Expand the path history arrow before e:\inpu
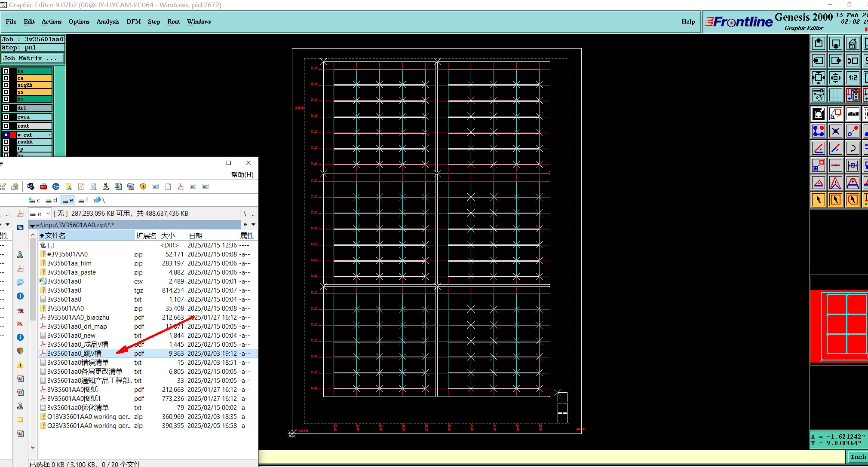 (32, 225)
